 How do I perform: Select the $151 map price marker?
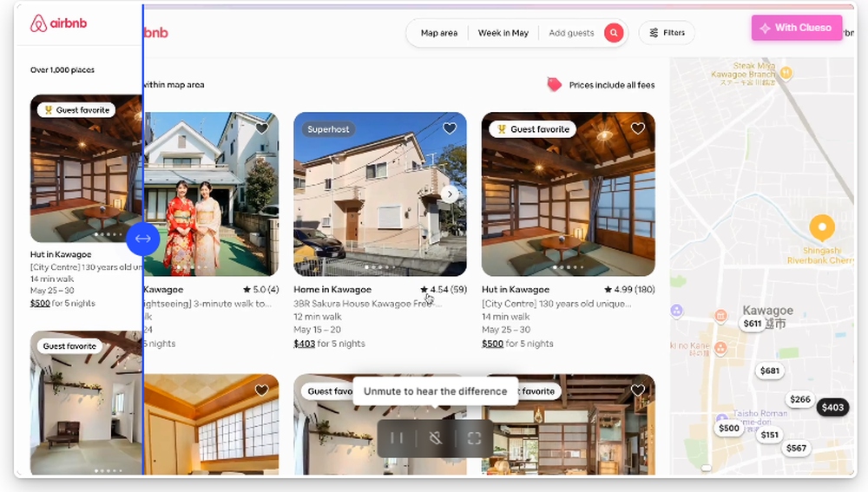[769, 435]
